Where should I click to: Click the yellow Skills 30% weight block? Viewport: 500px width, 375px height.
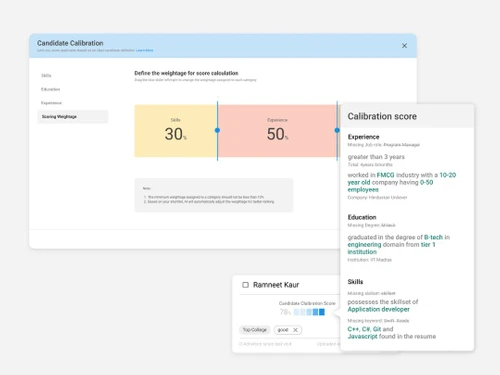point(176,131)
